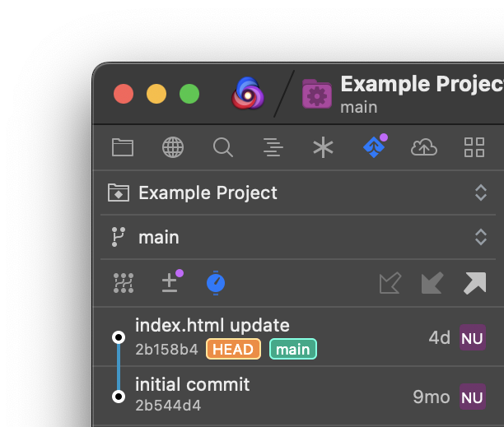Switch to the branches graph view

(x=124, y=283)
